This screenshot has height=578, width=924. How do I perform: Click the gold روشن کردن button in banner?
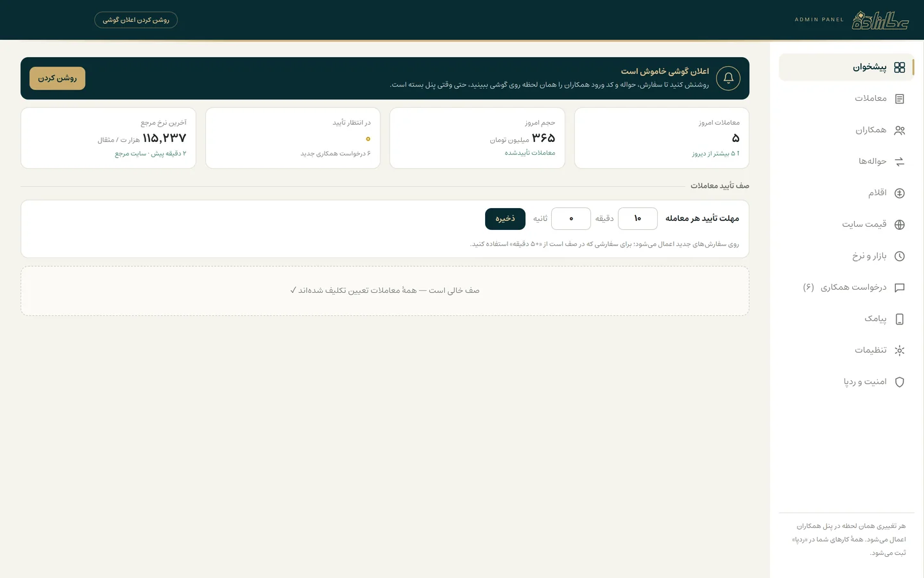[x=57, y=78]
